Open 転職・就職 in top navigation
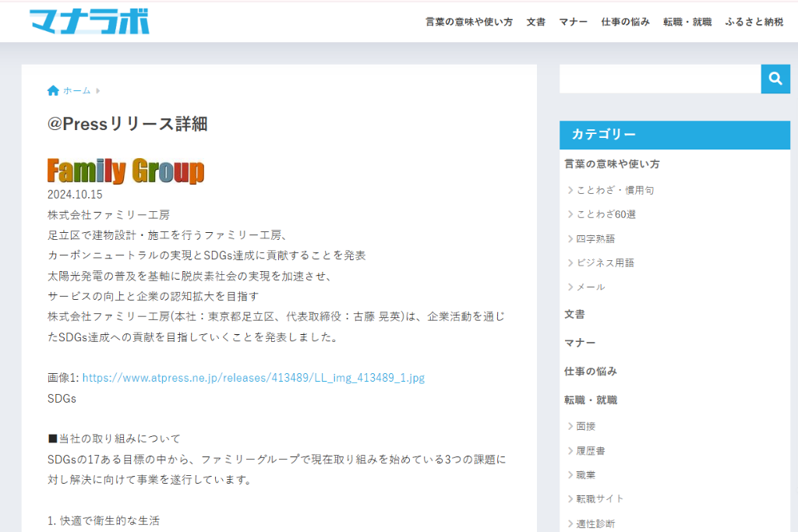The height and width of the screenshot is (532, 798). coord(687,22)
